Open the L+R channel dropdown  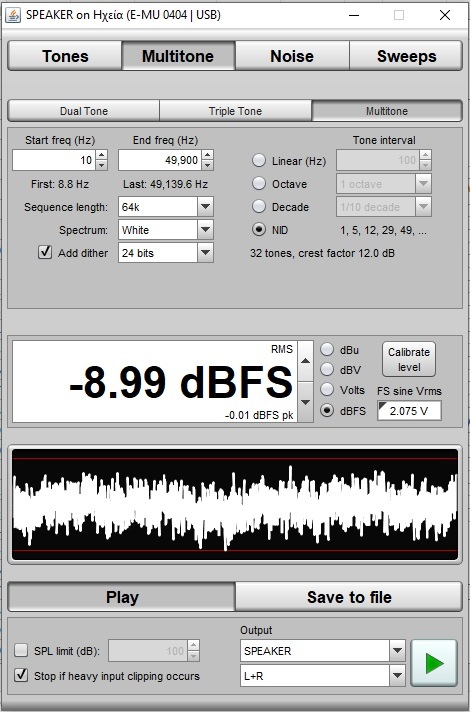(323, 676)
